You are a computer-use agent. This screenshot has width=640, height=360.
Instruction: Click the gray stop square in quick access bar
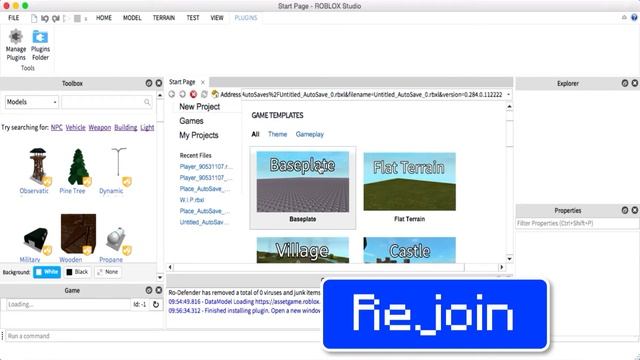(x=77, y=18)
